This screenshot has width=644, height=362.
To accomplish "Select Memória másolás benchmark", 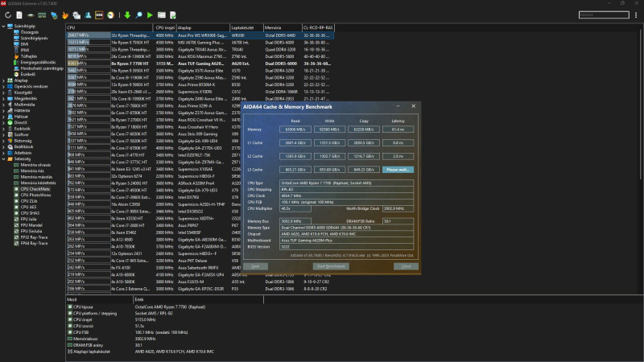I will (36, 177).
